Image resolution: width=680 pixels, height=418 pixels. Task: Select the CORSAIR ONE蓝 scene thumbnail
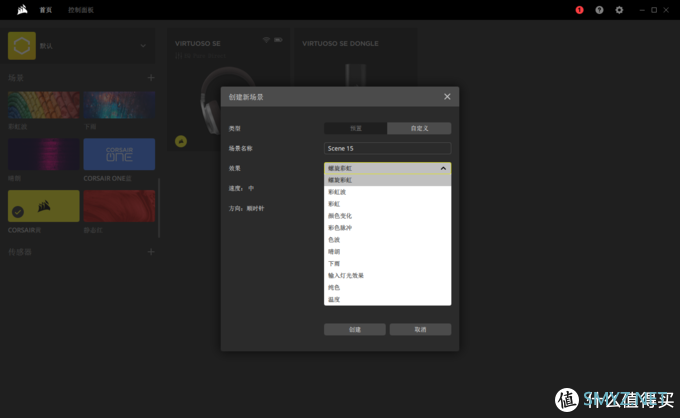point(119,154)
